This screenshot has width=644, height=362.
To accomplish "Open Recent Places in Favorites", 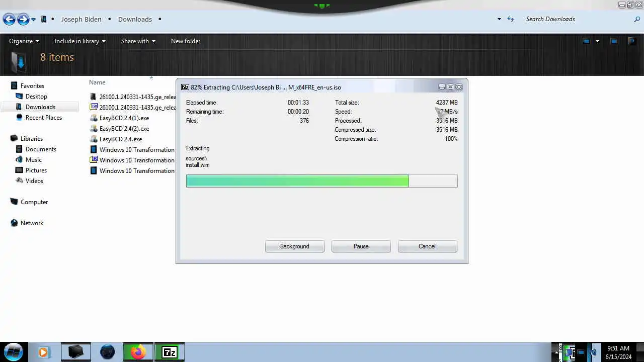I will [44, 118].
